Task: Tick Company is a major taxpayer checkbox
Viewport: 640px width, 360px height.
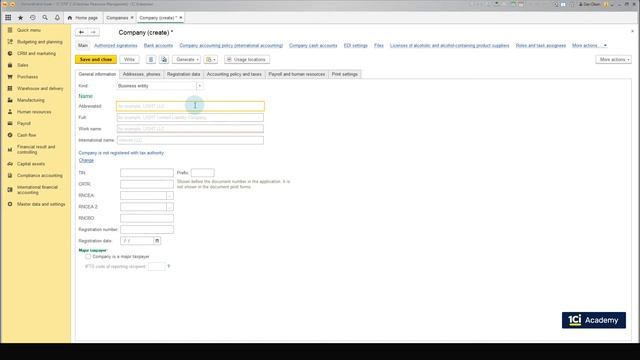Action: coord(88,257)
